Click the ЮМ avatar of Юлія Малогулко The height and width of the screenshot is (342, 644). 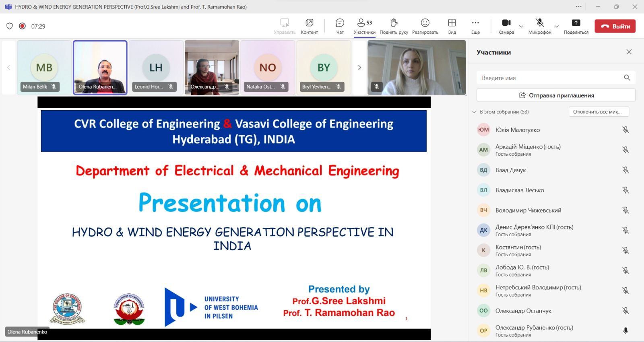point(483,130)
